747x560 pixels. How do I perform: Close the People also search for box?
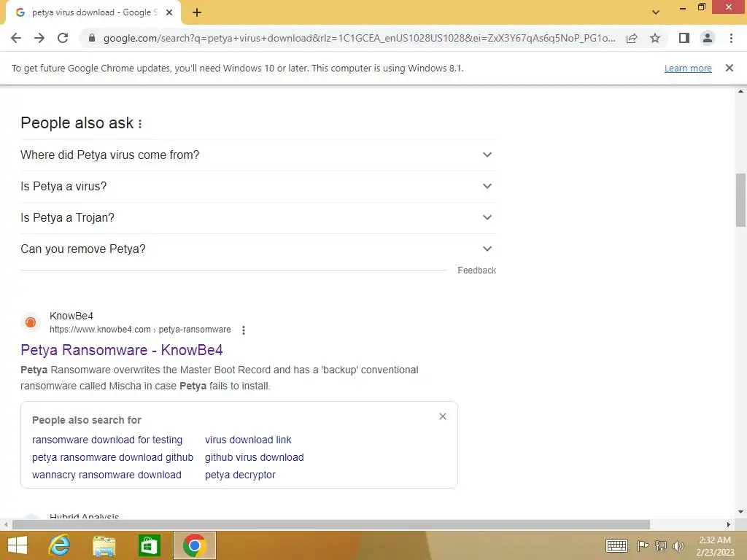coord(443,416)
